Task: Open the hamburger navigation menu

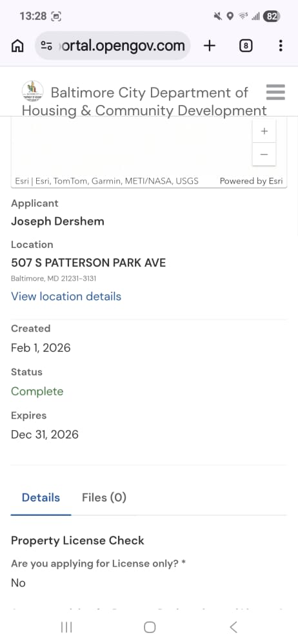Action: pyautogui.click(x=275, y=92)
